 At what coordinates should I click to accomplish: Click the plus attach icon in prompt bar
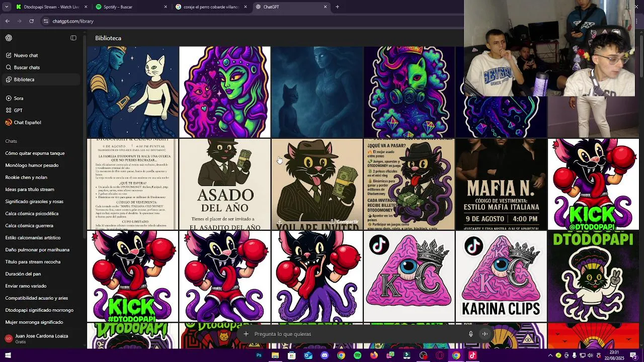(246, 334)
